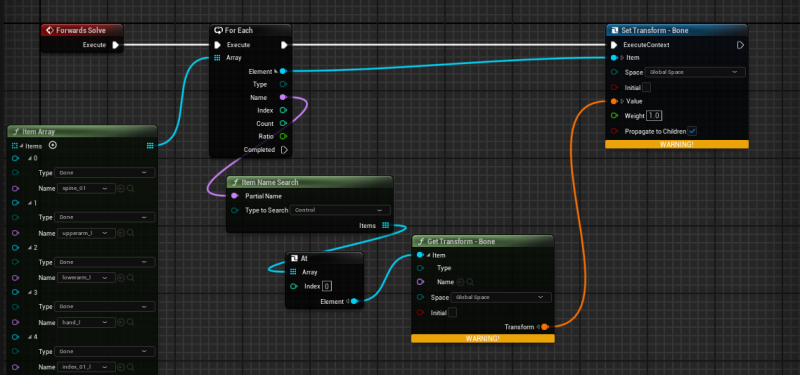
Task: Click the Element output pin on At node
Action: [x=354, y=302]
